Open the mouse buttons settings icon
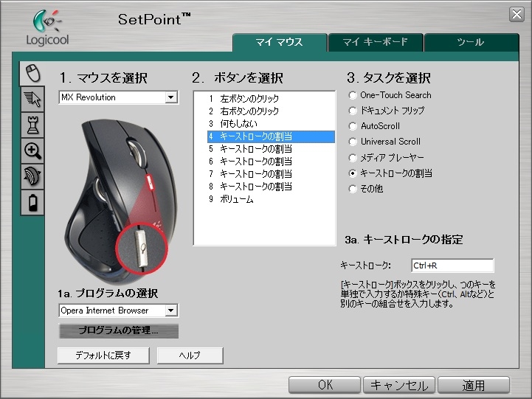This screenshot has height=399, width=532. pyautogui.click(x=32, y=73)
